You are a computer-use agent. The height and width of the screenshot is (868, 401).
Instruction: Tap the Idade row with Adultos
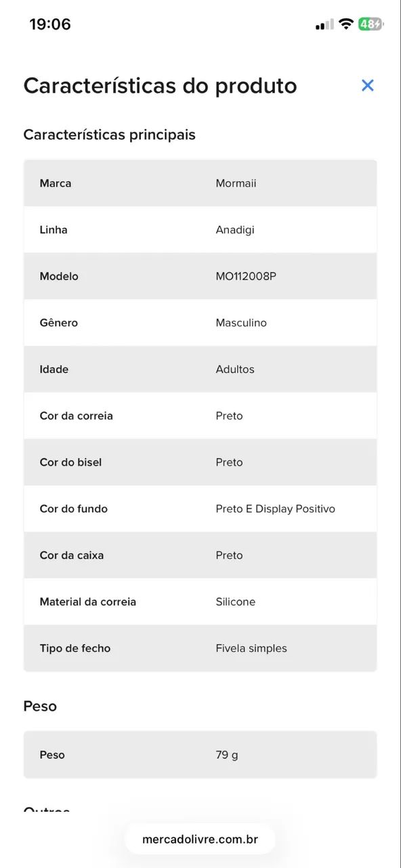pos(200,370)
